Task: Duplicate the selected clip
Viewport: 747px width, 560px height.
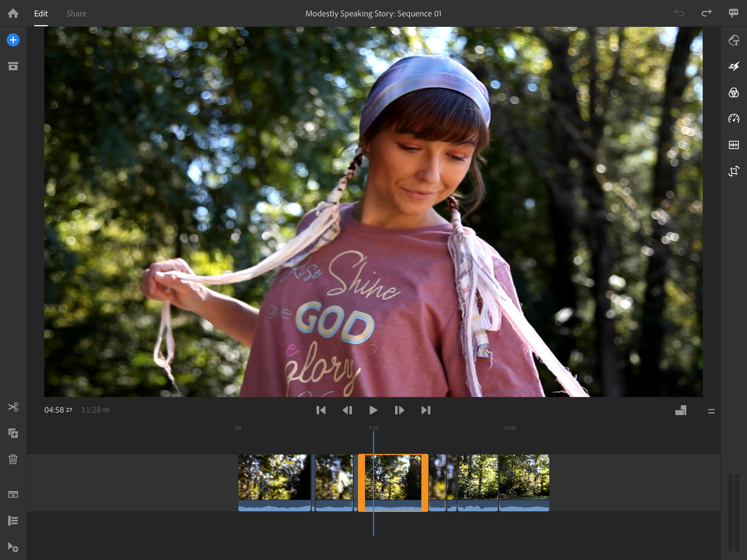Action: click(13, 433)
